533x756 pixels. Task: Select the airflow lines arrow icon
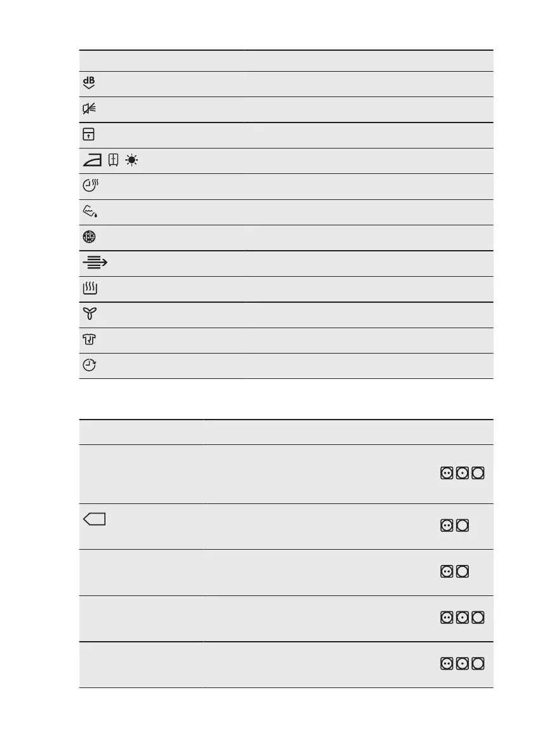(94, 263)
